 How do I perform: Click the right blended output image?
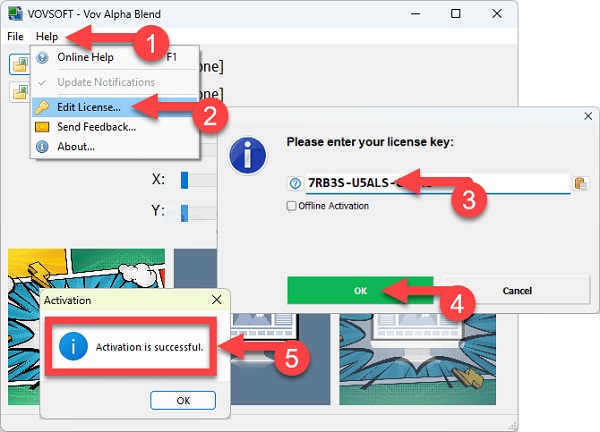[x=417, y=359]
